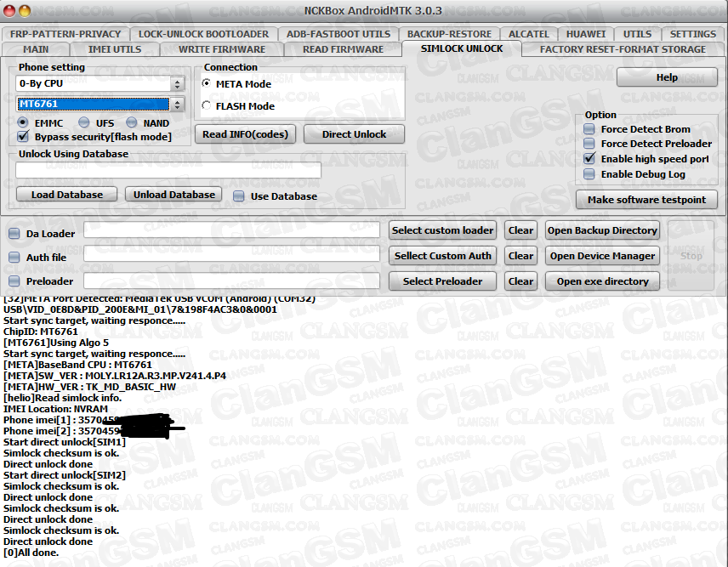Click Select custom loader button
728x567 pixels.
(442, 230)
